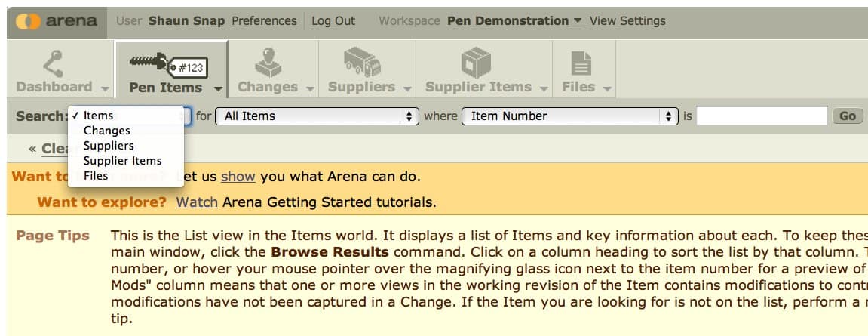Switch to the Dashboard tab label
The image size is (868, 336).
point(54,87)
